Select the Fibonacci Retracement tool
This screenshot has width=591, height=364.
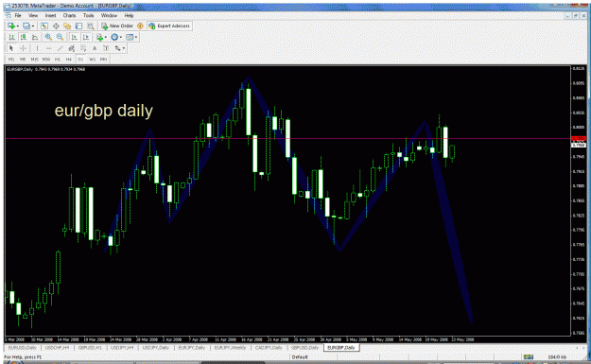click(83, 48)
